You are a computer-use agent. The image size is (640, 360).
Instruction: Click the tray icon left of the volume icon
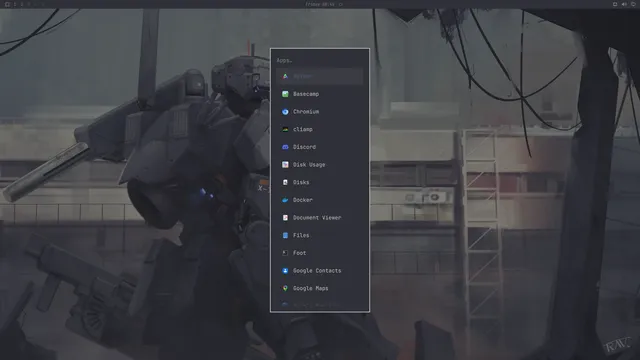click(x=615, y=4)
